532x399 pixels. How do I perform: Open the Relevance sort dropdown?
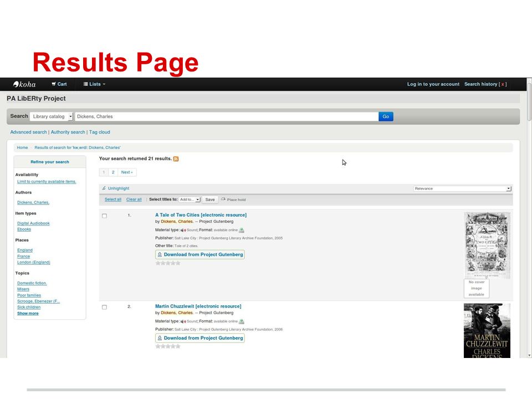[x=462, y=188]
